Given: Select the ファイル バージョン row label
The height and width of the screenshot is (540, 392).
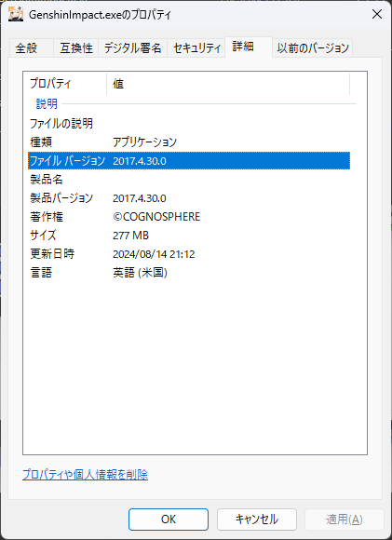Looking at the screenshot, I should click(x=68, y=161).
